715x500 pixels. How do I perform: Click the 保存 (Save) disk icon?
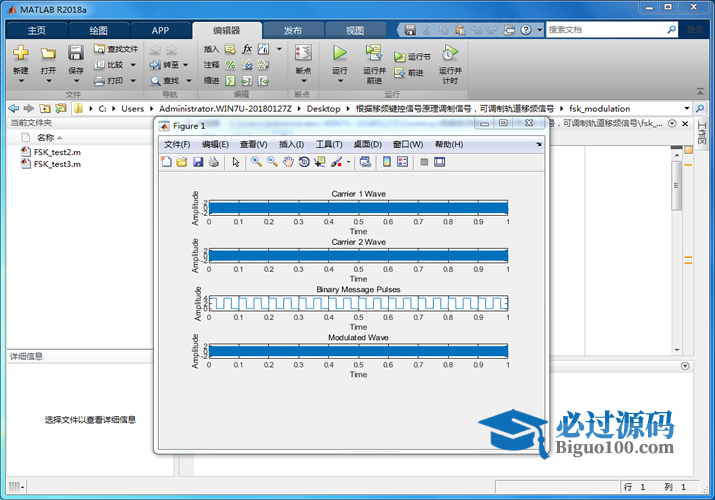coord(76,53)
